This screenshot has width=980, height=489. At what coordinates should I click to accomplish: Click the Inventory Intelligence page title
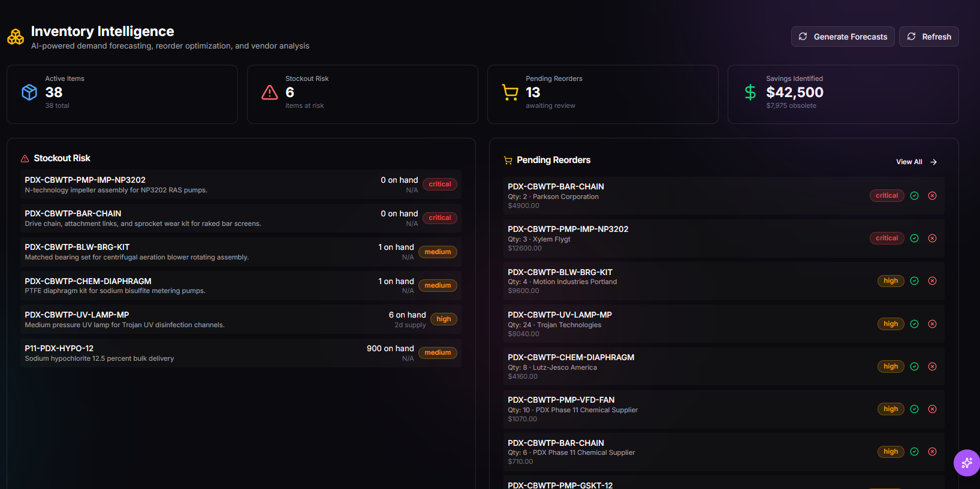click(102, 31)
